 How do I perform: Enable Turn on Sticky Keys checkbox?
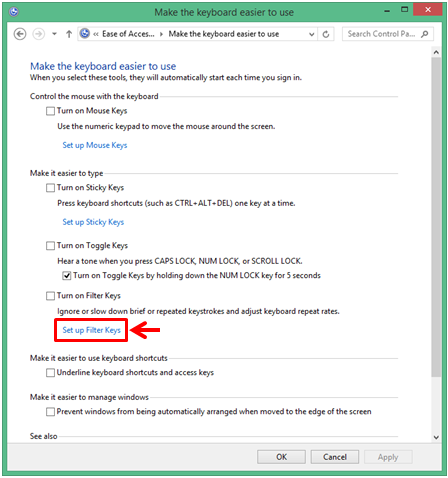click(50, 188)
